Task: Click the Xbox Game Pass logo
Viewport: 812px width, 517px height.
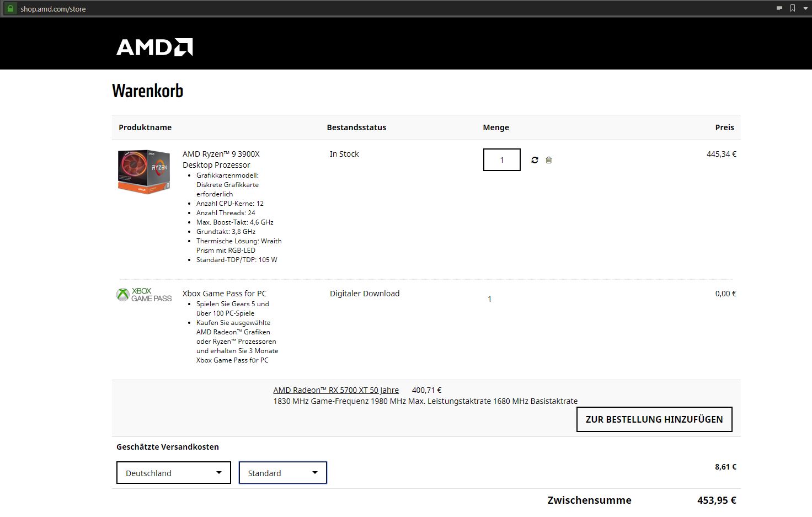Action: click(144, 295)
